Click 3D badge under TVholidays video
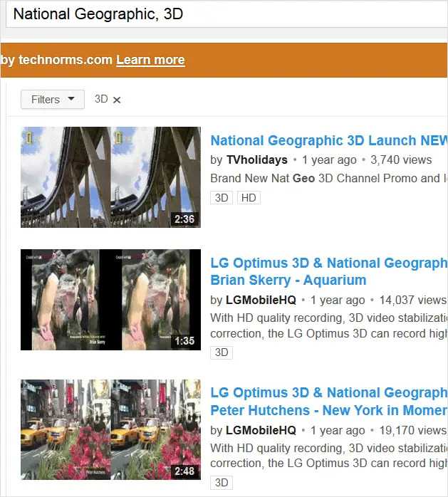This screenshot has width=448, height=497. click(222, 197)
